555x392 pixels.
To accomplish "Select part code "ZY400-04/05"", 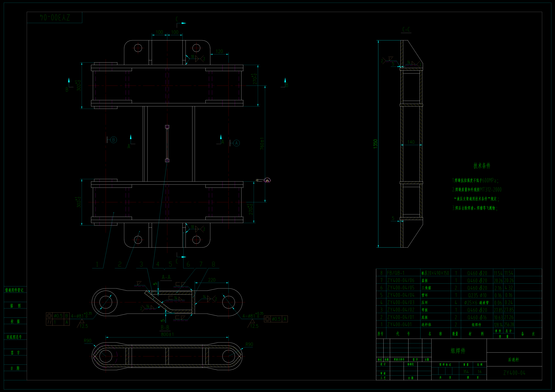I will pyautogui.click(x=401, y=288).
